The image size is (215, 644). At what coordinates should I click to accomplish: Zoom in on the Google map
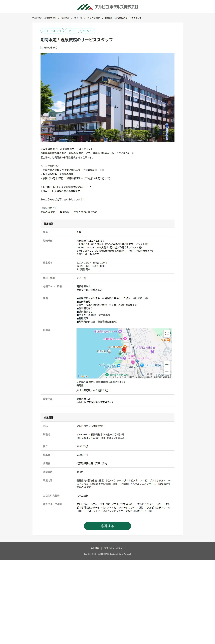coord(167,364)
